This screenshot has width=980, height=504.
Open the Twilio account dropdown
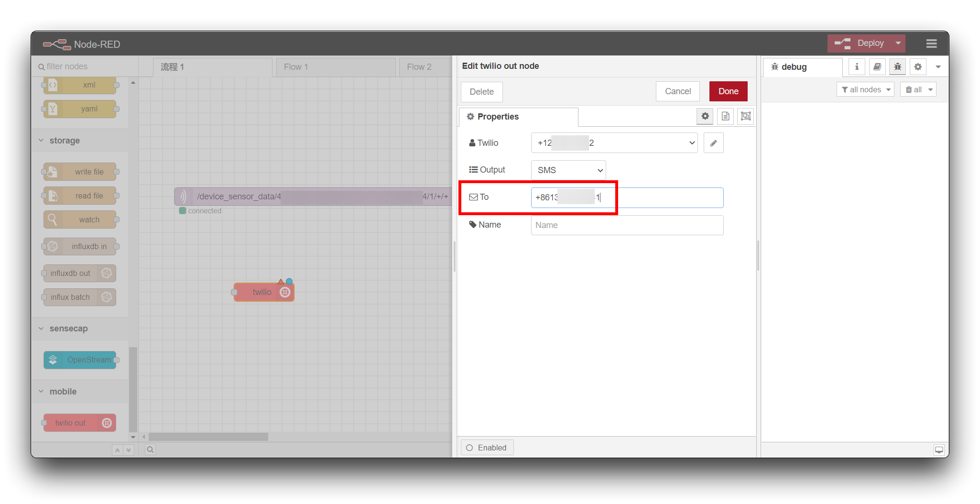pos(614,143)
